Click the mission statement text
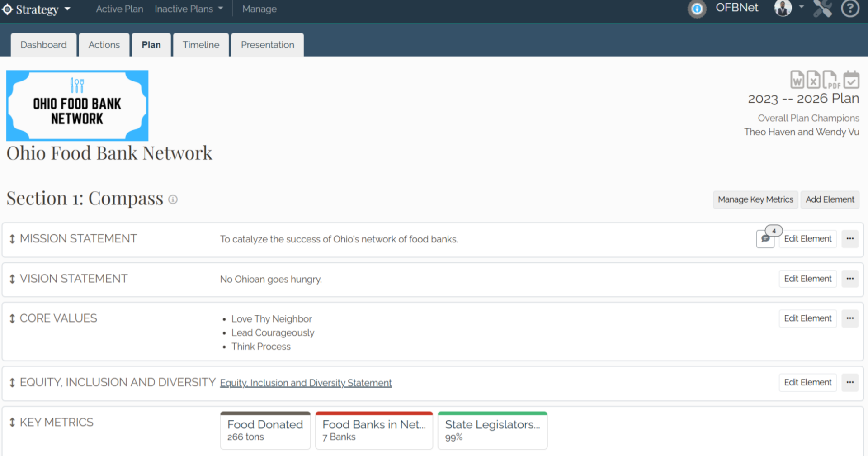The image size is (868, 456). point(339,239)
